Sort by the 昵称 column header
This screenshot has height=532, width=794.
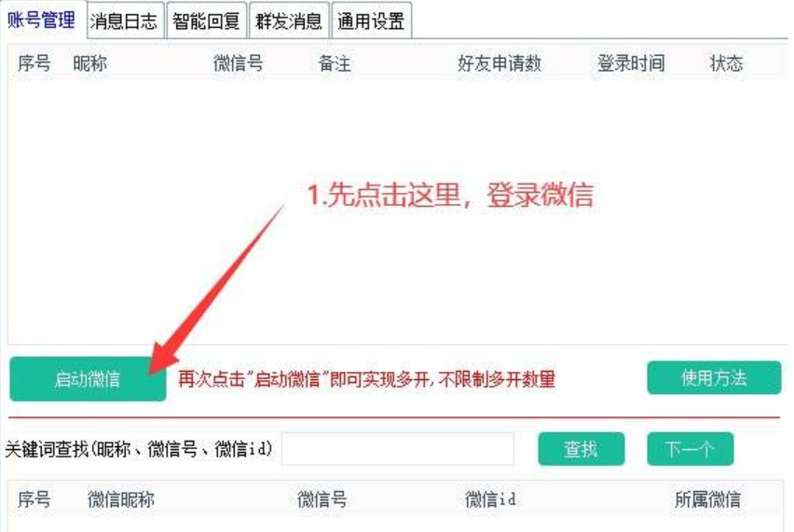90,63
